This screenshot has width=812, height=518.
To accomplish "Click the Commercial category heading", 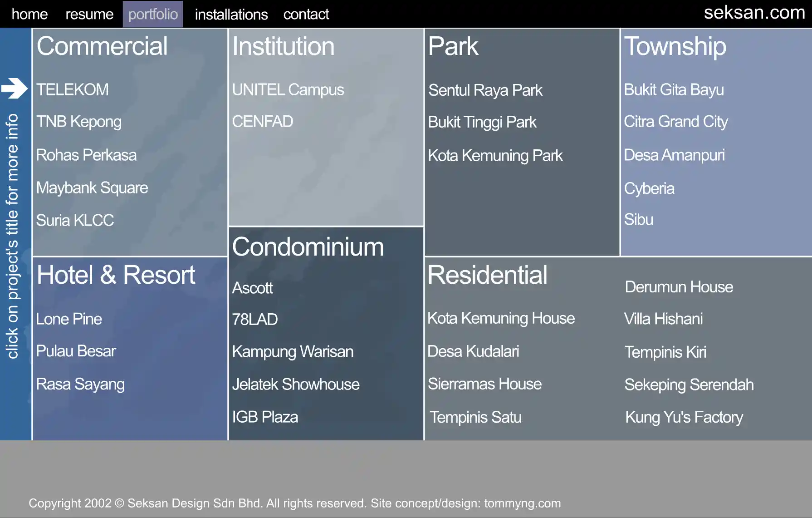I will click(x=102, y=46).
